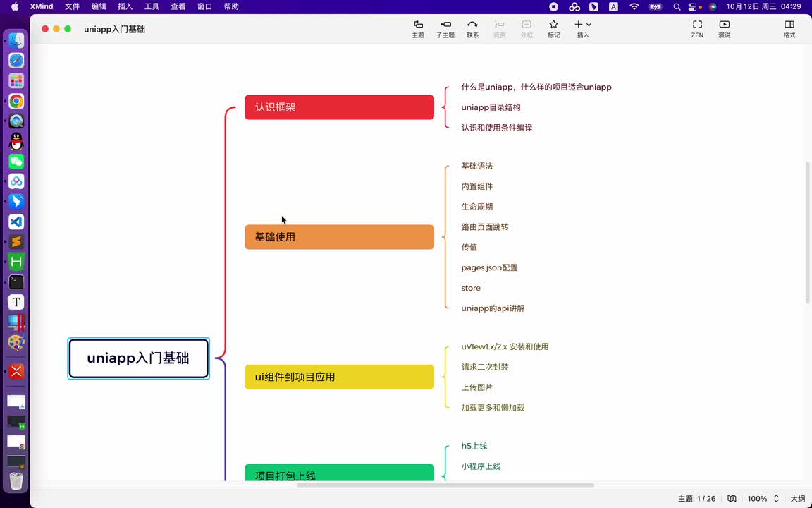
Task: Click the 联系 relationship toolbar icon
Action: point(472,29)
